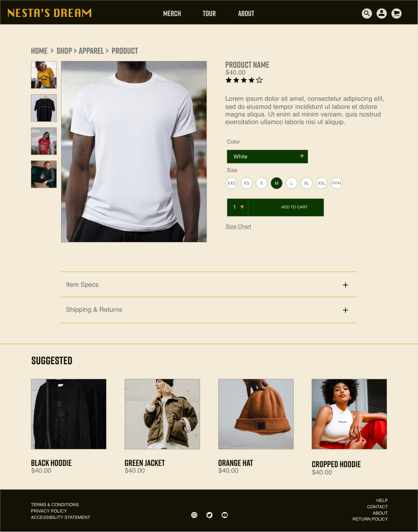Screen dimensions: 418x532
Task: Select the black t-shirt thumbnail
Action: click(x=44, y=108)
